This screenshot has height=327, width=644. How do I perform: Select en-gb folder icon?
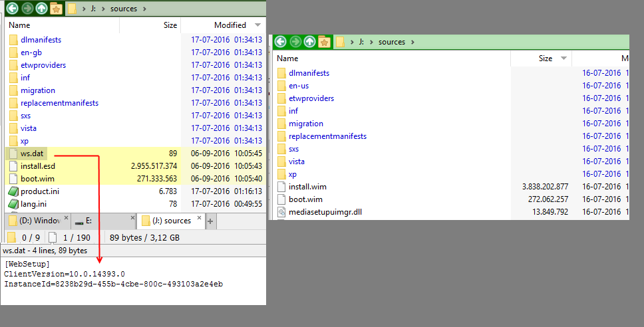(x=13, y=53)
